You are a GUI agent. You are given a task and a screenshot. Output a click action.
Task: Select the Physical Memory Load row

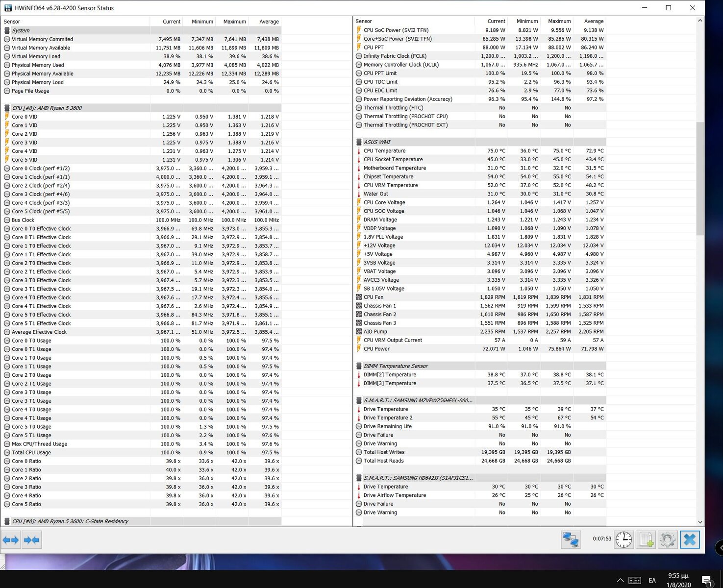(141, 82)
